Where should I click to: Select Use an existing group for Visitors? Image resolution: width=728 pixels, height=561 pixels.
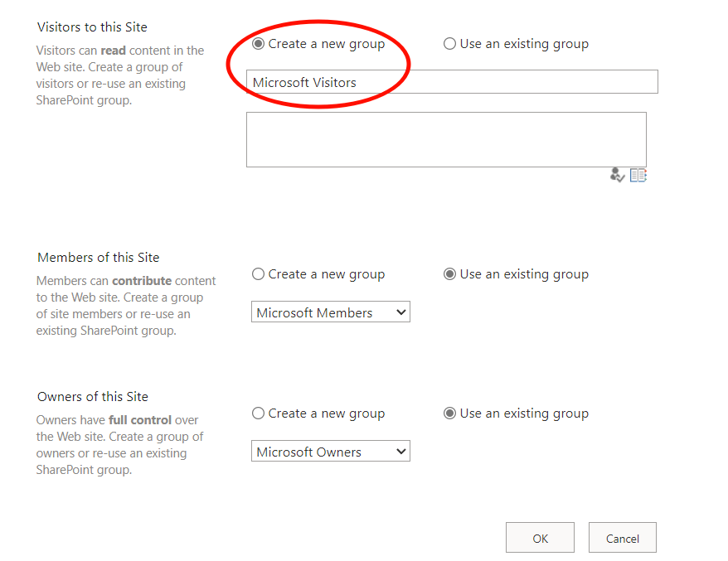(449, 44)
